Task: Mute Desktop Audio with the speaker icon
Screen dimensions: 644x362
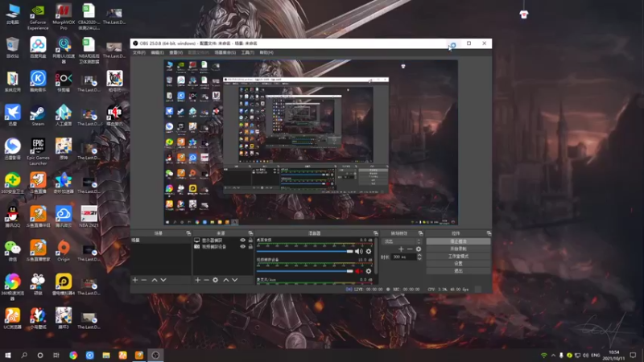Action: point(358,251)
